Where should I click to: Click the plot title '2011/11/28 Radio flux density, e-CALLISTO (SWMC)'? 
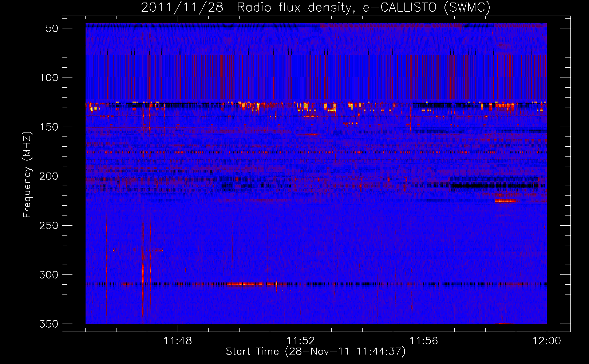[x=316, y=7]
